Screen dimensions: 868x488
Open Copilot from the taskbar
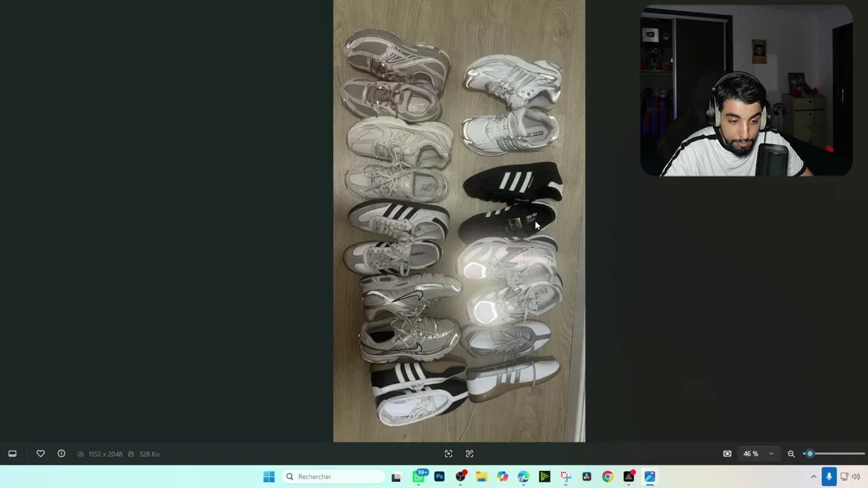click(502, 476)
